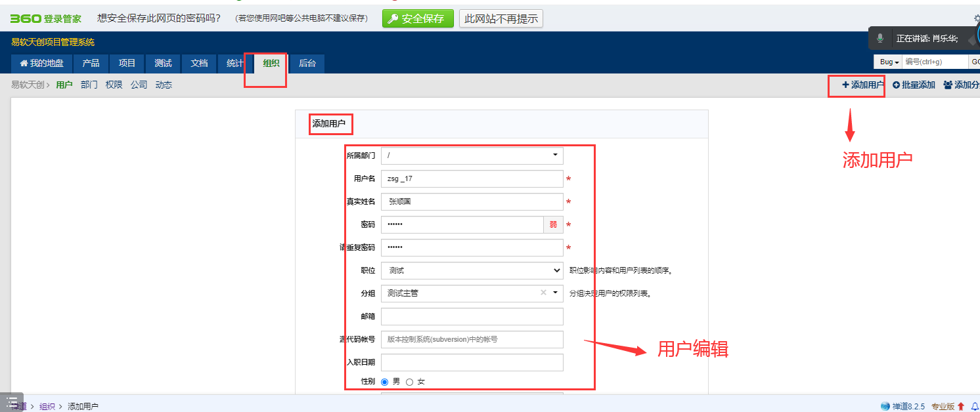This screenshot has width=980, height=412.
Task: Click the 专业版 upgrade link
Action: [x=943, y=407]
